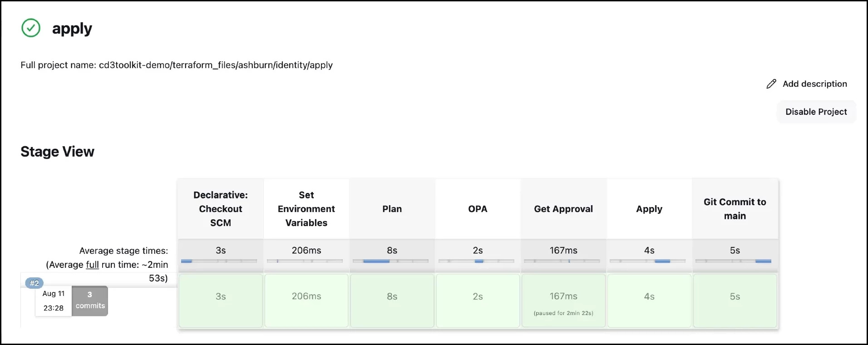868x345 pixels.
Task: Open the Declarative: Checkout SCM 3s stage cell
Action: coord(221,300)
